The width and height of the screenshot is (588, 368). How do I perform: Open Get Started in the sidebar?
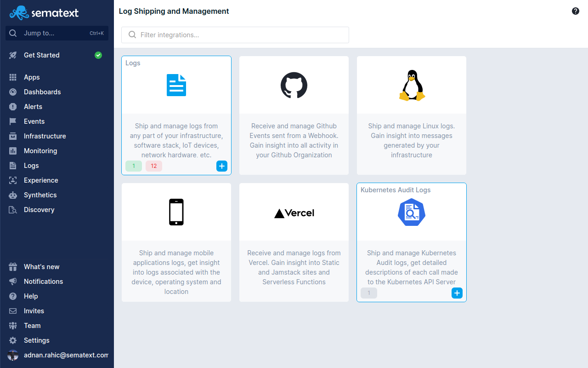[x=57, y=55]
